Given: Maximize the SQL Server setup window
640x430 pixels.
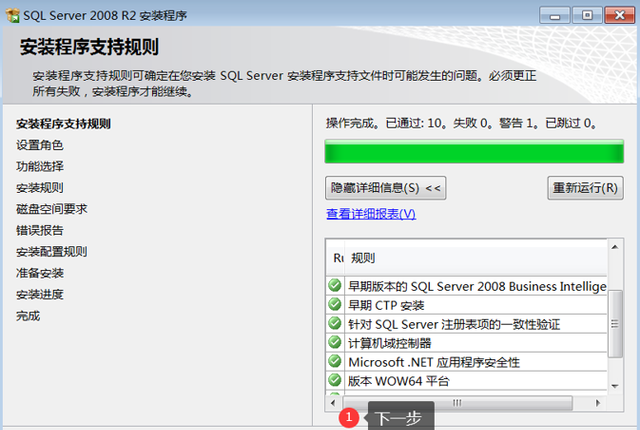Looking at the screenshot, I should (587, 16).
